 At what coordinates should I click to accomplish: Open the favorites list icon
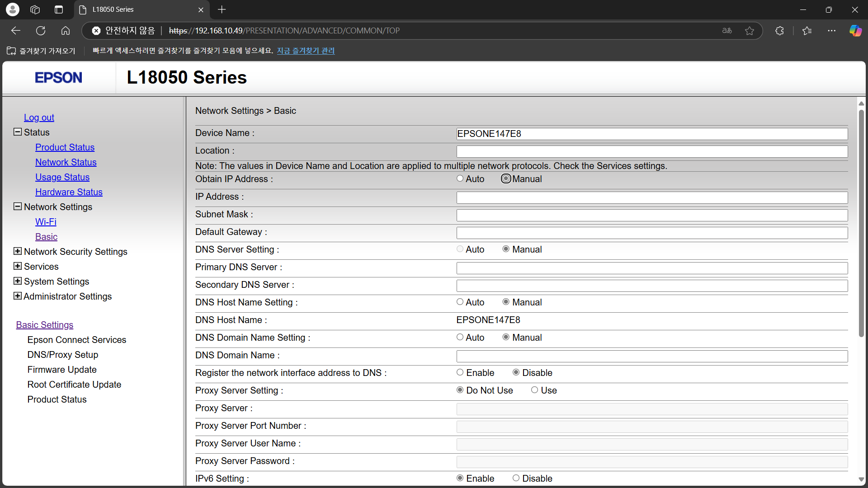(807, 31)
